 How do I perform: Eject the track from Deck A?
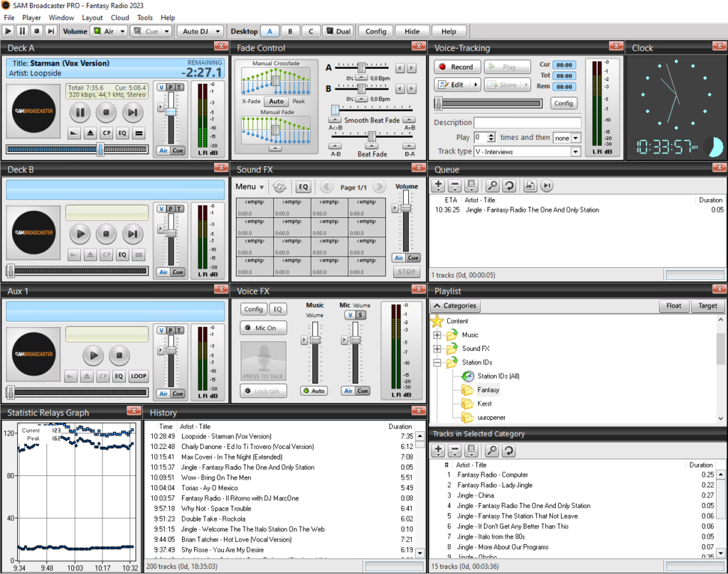[x=90, y=133]
